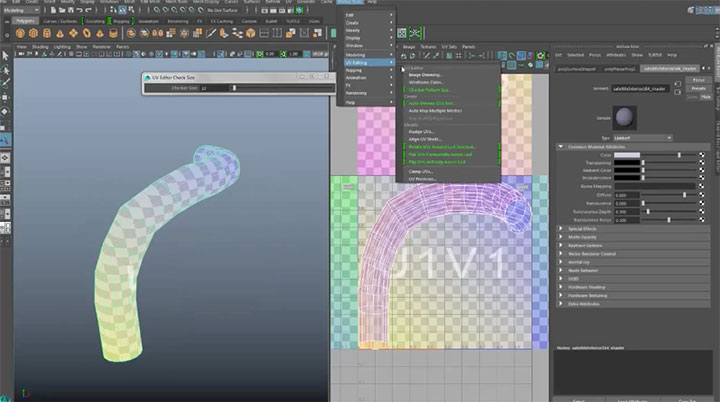This screenshot has height=402, width=720.
Task: Click the New Scene icon on status line
Action: (x=53, y=10)
